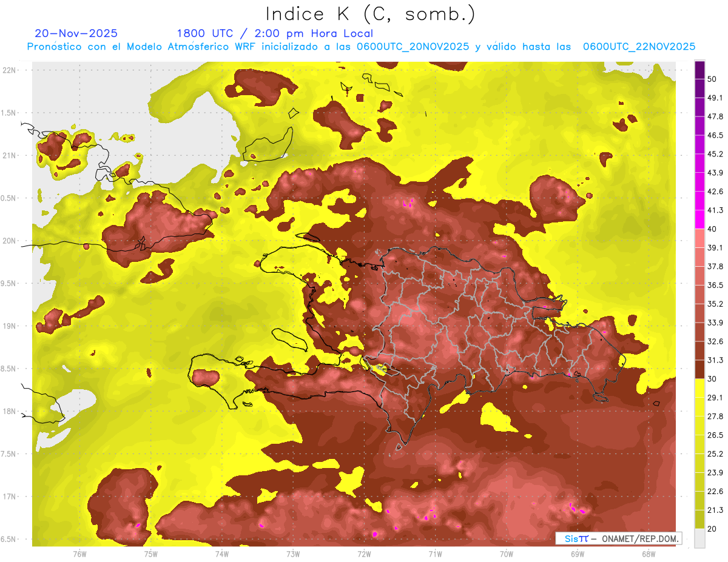Click the '68W' longitude label
The height and width of the screenshot is (562, 728).
[649, 554]
